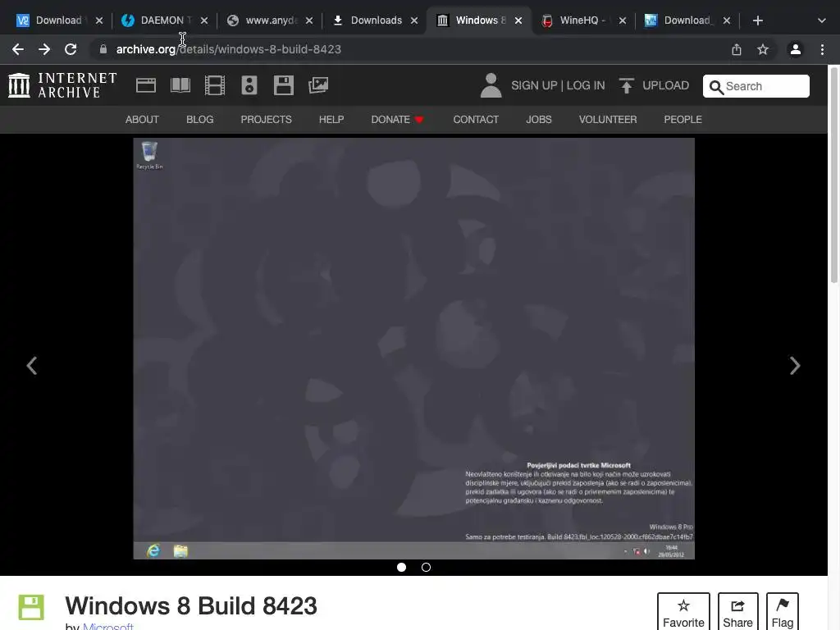Open the PROJECTS menu item
Screen dimensions: 840x630
(x=267, y=120)
